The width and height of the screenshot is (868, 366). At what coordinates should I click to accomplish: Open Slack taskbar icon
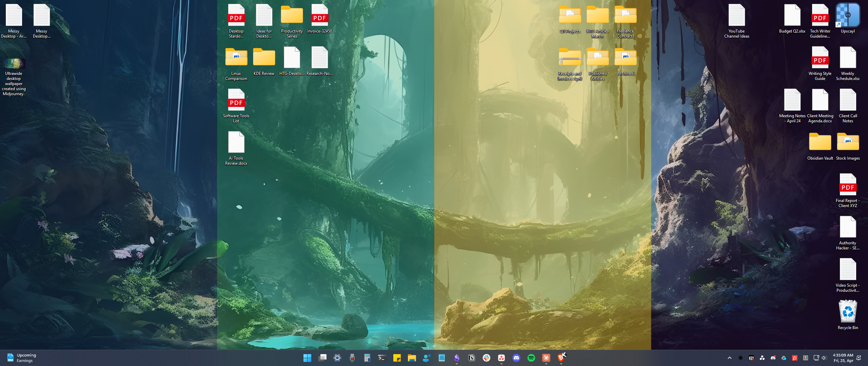(487, 358)
